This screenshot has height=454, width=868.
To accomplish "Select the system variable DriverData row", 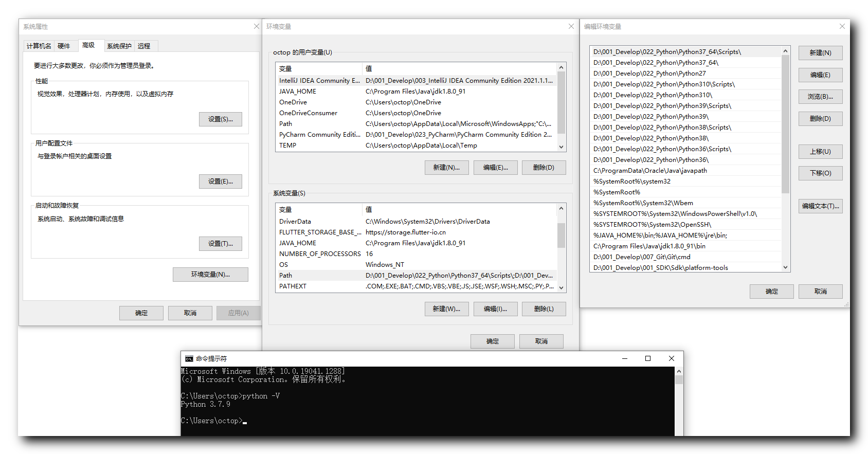I will click(416, 222).
